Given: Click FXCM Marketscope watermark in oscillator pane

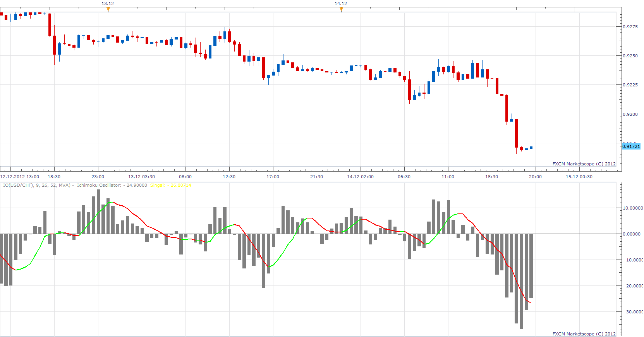Looking at the screenshot, I should point(584,334).
